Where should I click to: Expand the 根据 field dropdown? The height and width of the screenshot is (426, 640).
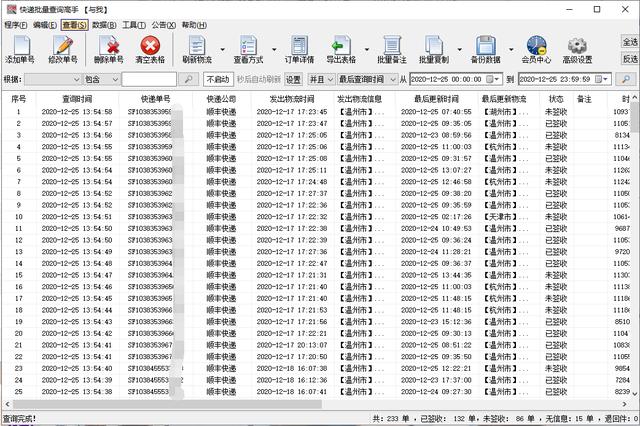coord(76,79)
